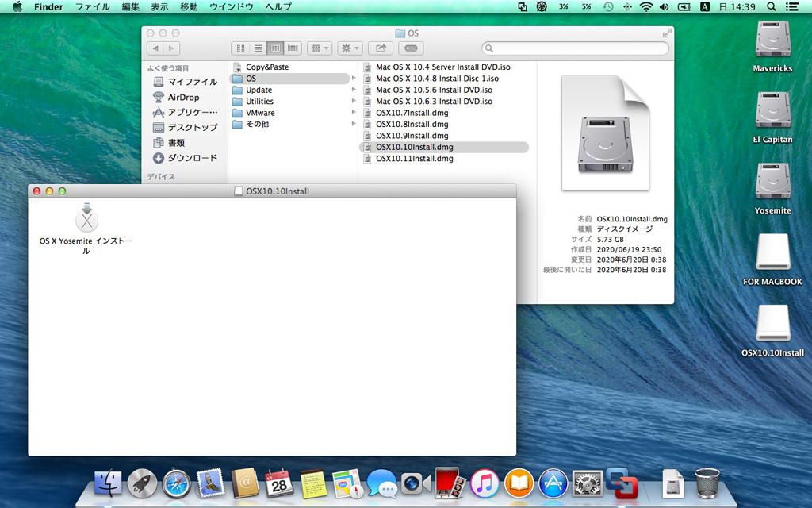The width and height of the screenshot is (812, 508).
Task: Open volume control in menu bar
Action: pyautogui.click(x=664, y=6)
